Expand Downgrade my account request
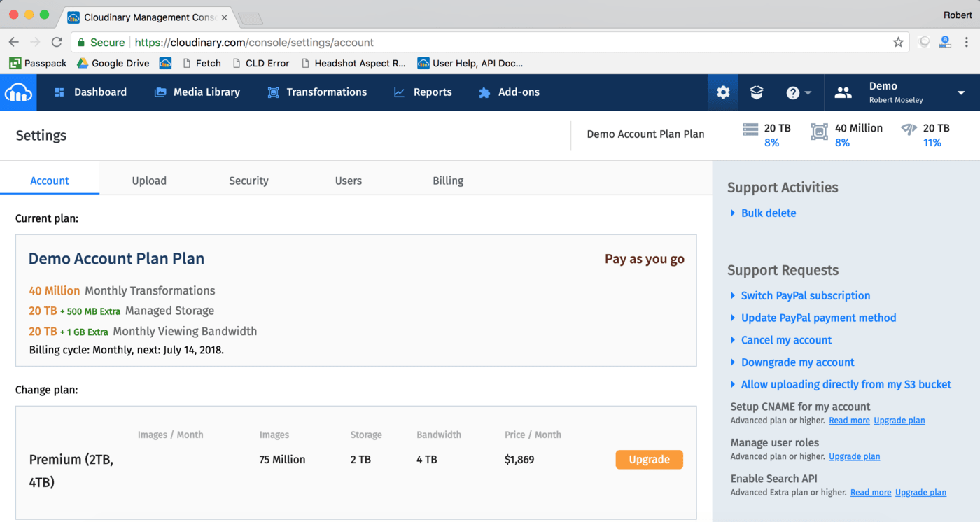 click(x=797, y=362)
